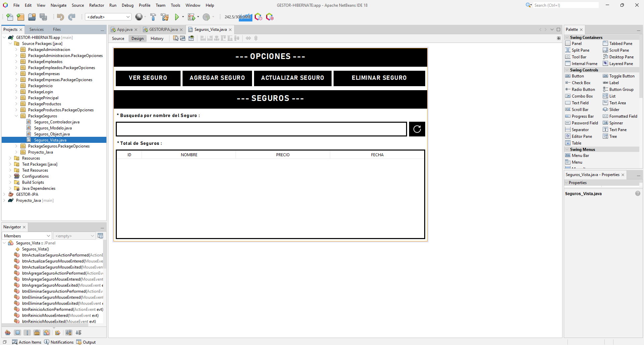The height and width of the screenshot is (345, 644).
Task: Click the AGREGAR SEGURO button
Action: tap(217, 78)
